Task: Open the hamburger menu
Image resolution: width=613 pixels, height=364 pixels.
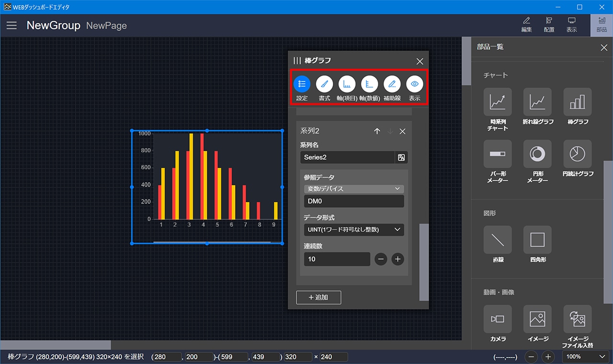Action: [x=11, y=25]
